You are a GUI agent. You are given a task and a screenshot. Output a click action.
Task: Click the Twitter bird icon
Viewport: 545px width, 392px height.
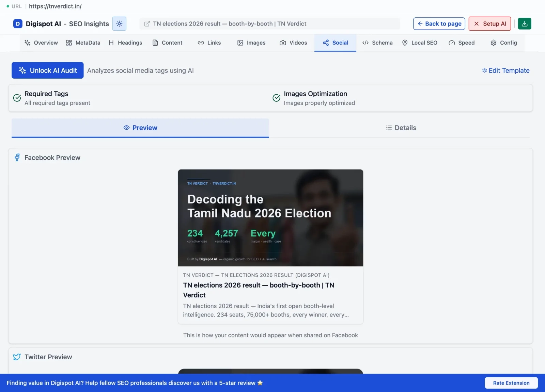pyautogui.click(x=17, y=357)
